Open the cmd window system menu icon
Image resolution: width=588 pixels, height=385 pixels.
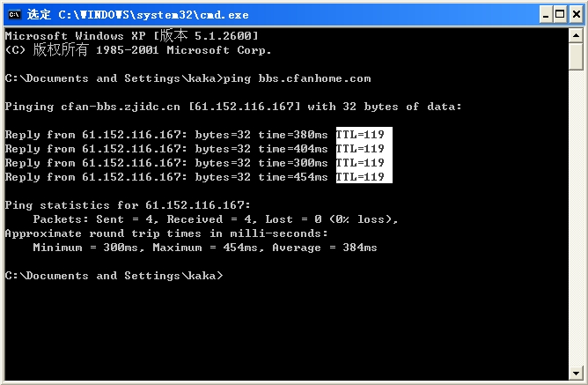click(x=14, y=14)
